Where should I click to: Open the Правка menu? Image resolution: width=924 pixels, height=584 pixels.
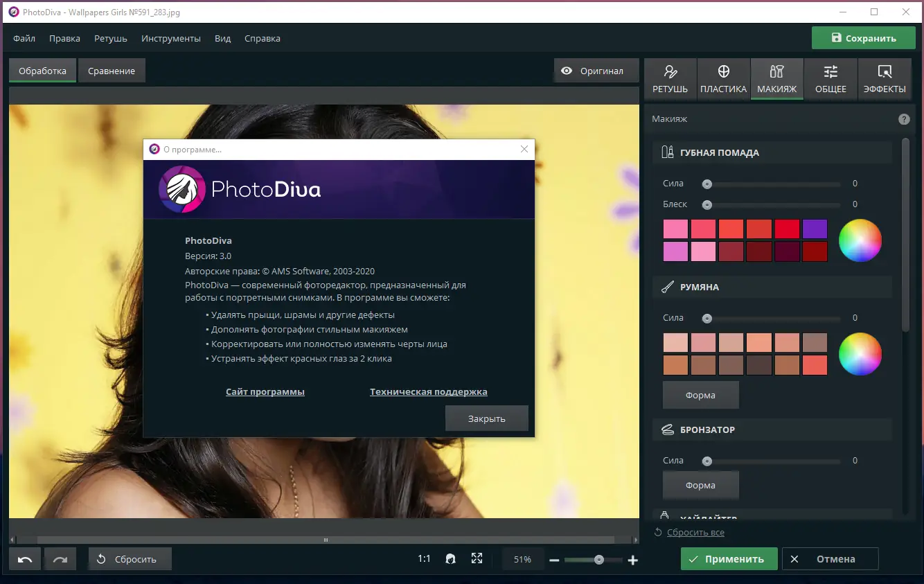coord(64,39)
